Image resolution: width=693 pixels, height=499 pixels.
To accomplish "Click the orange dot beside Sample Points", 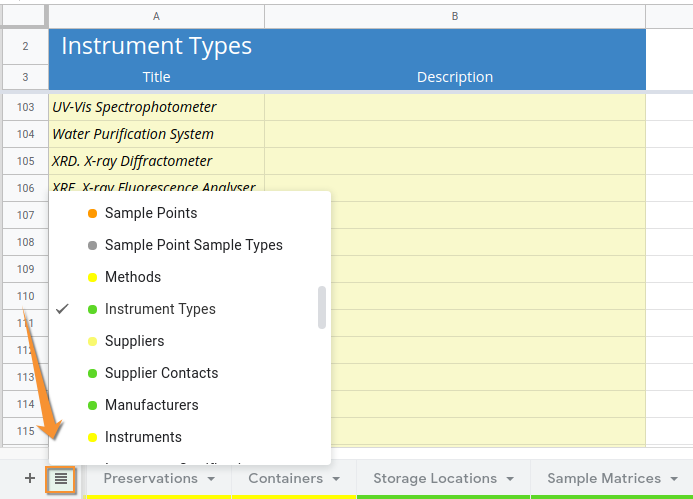I will tap(92, 213).
